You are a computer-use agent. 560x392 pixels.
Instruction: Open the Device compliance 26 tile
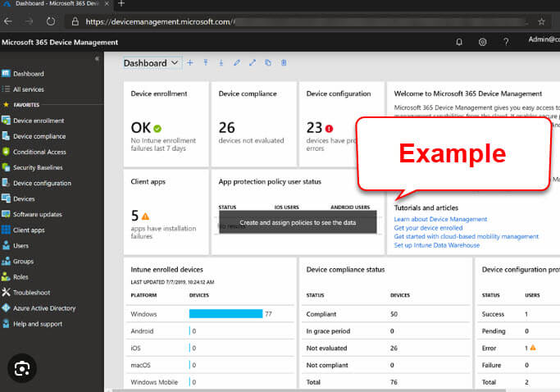[254, 124]
